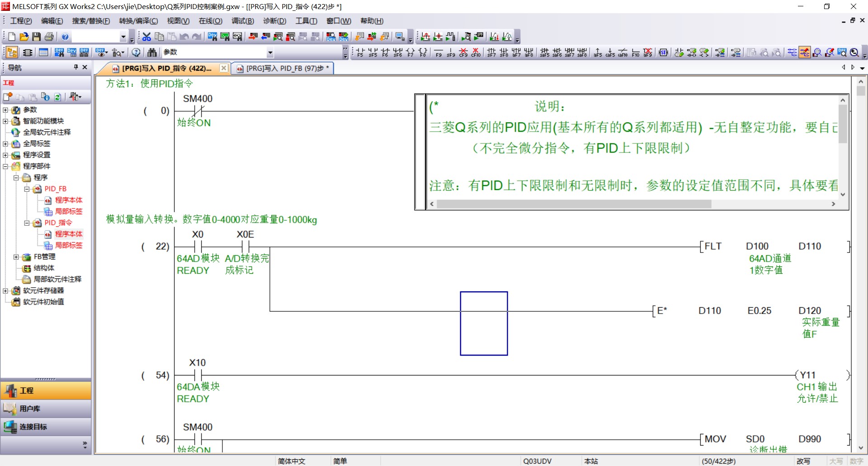Image resolution: width=868 pixels, height=466 pixels.
Task: Click the F9 horizontal line icon
Action: [x=438, y=52]
